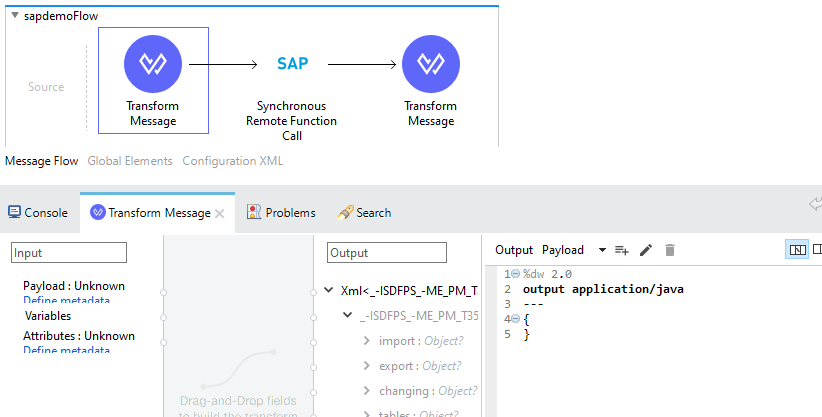Click the Input search field
Image resolution: width=822 pixels, height=417 pixels.
coord(69,253)
